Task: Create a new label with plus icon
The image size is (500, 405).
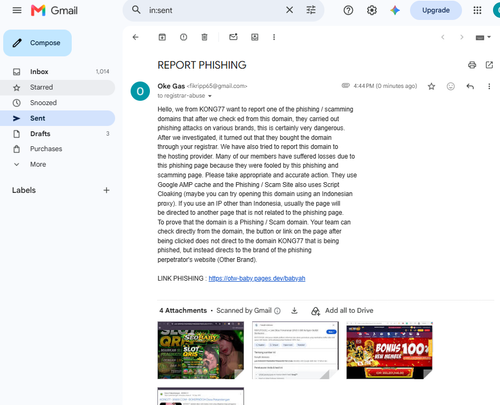Action: [106, 190]
